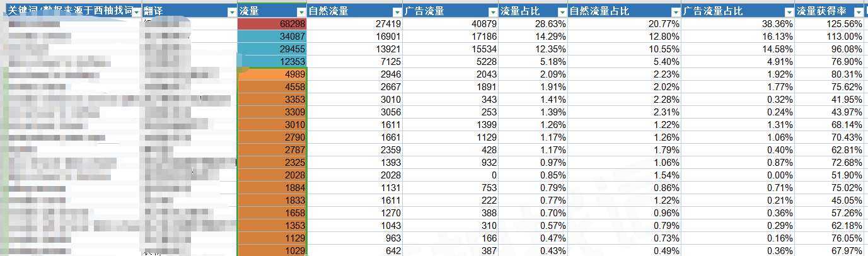Expand the 流量占比 column filter arrow

[x=561, y=12]
